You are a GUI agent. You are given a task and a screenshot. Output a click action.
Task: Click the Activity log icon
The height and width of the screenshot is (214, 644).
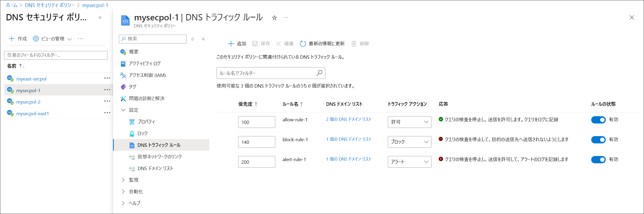123,64
